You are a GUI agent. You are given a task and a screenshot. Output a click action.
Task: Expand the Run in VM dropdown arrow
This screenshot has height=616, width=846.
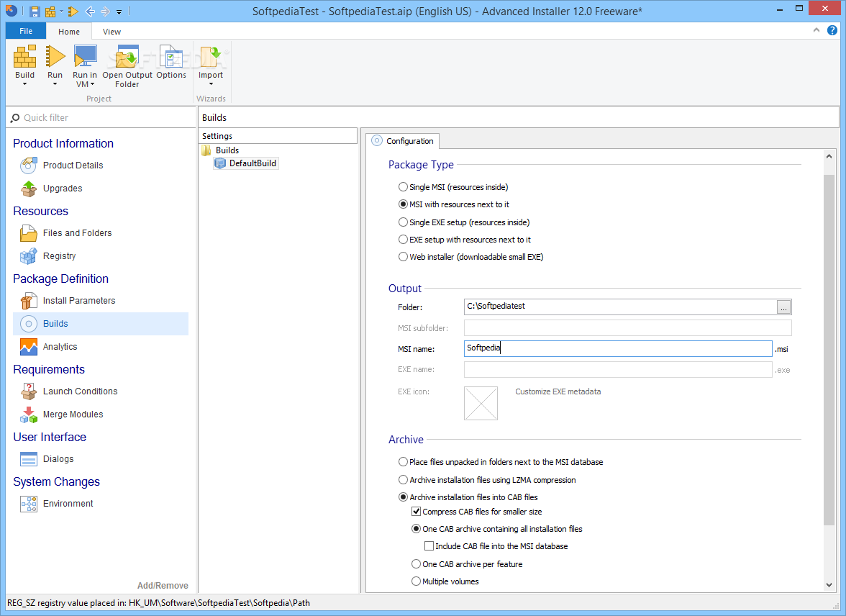[x=92, y=84]
